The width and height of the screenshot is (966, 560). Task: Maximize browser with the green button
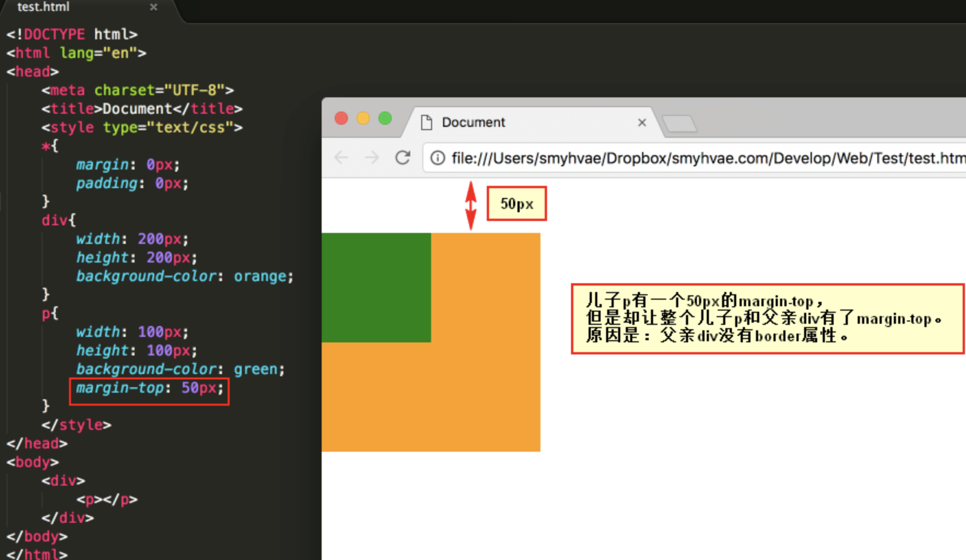point(385,118)
